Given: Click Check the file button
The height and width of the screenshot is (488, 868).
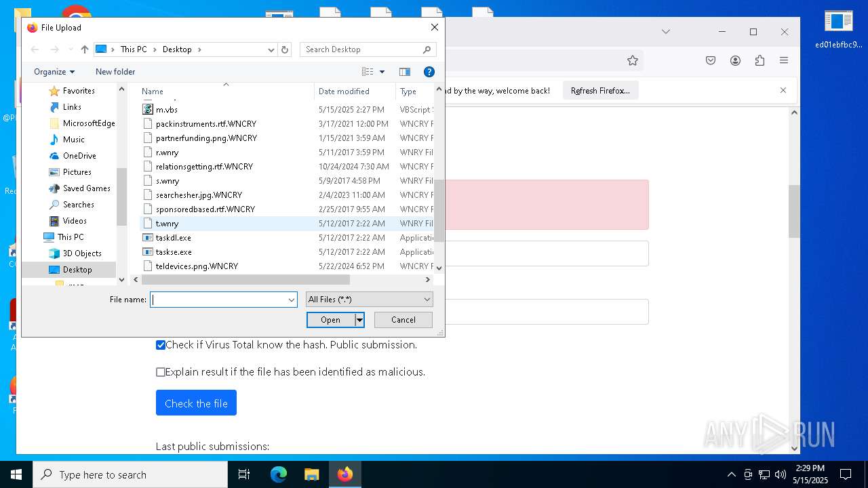Looking at the screenshot, I should [x=196, y=403].
